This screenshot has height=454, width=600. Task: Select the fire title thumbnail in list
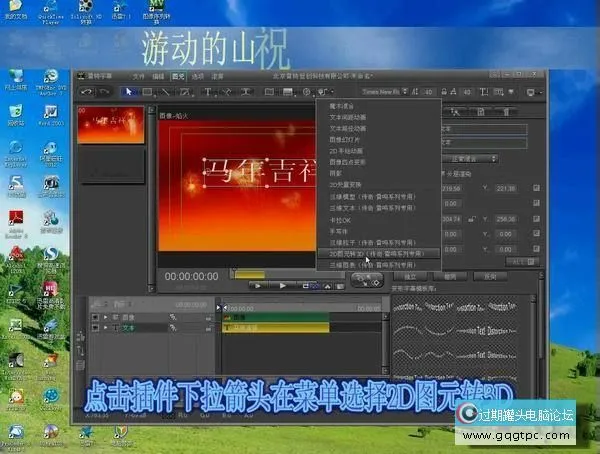pyautogui.click(x=111, y=125)
